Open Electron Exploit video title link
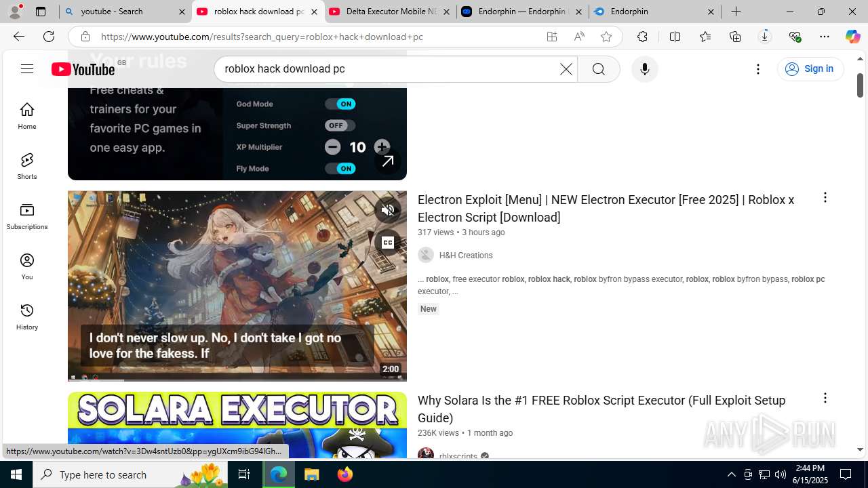The height and width of the screenshot is (488, 868). (x=606, y=208)
